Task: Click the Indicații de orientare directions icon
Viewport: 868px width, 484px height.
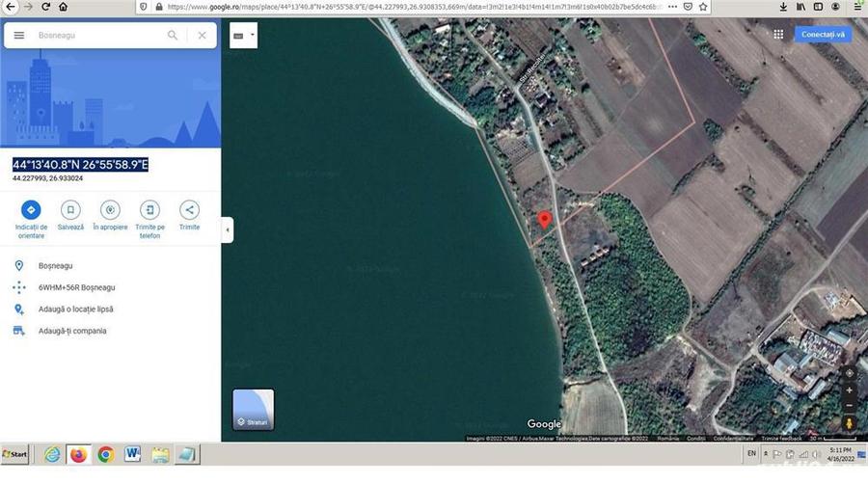Action: (31, 210)
